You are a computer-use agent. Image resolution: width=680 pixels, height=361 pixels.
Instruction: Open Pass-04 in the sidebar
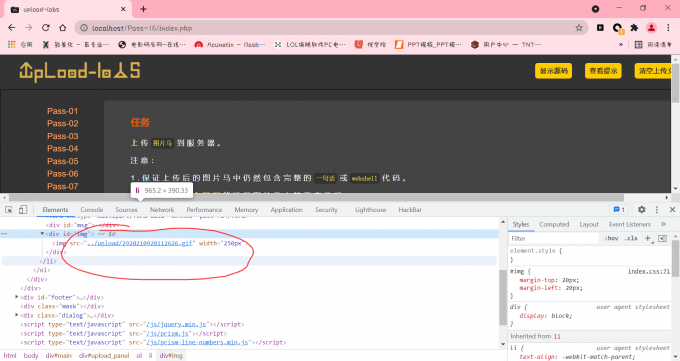coord(62,149)
